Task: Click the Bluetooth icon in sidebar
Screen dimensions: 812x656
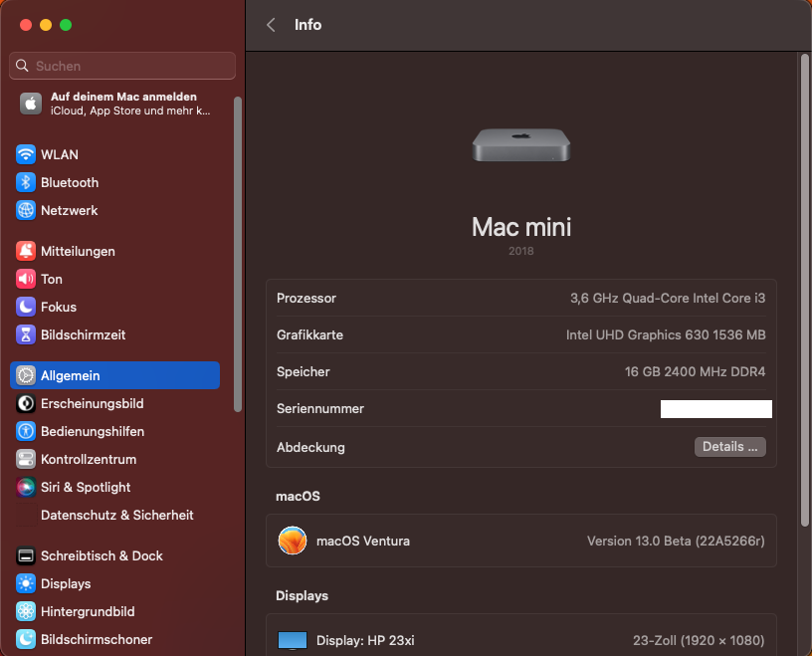Action: click(26, 182)
